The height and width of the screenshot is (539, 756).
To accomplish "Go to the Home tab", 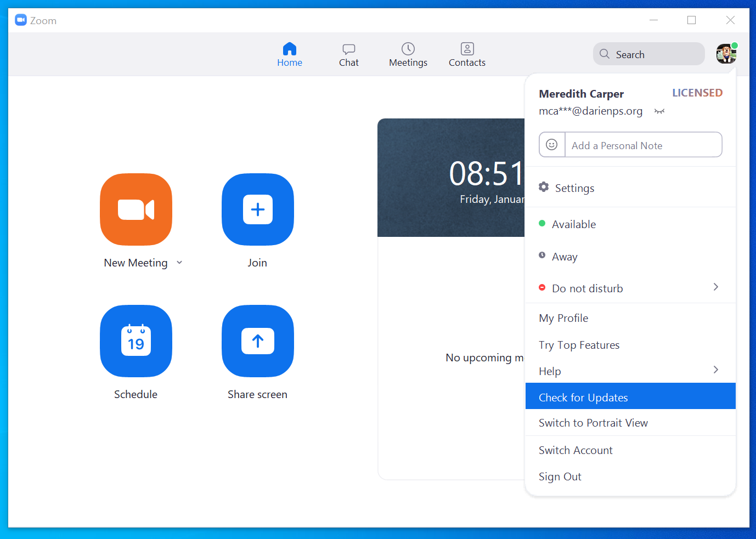I will point(290,55).
